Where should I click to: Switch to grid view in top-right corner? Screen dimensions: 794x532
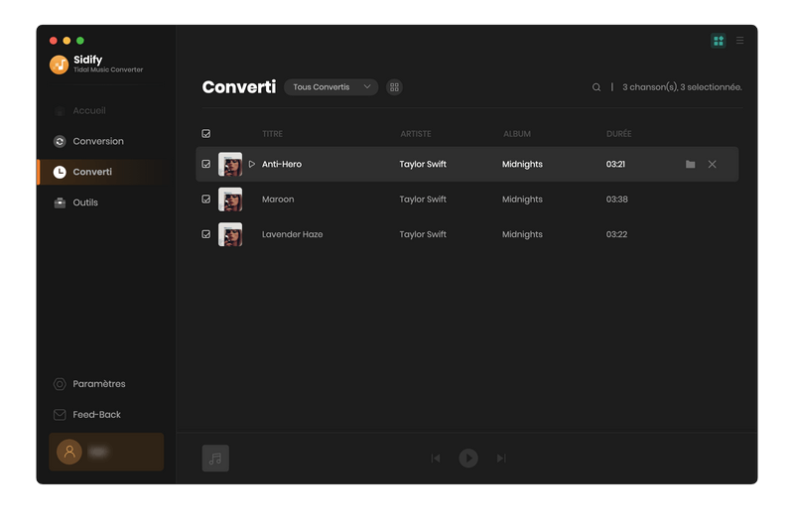click(x=719, y=41)
